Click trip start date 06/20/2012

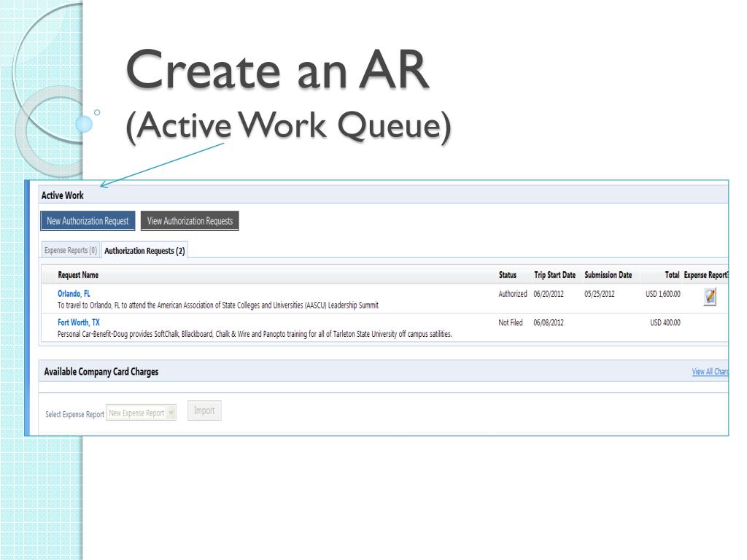[549, 294]
